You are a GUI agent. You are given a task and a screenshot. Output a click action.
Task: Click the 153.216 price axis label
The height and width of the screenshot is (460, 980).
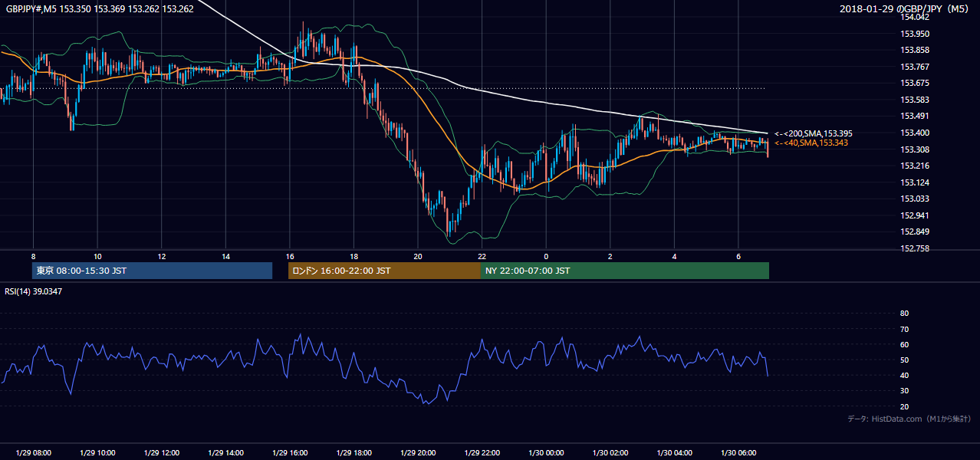913,166
